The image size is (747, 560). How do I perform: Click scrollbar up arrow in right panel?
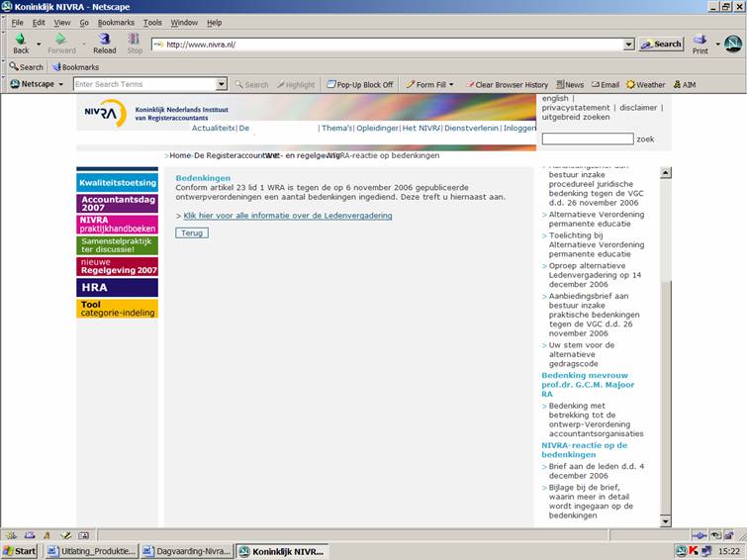coord(666,172)
